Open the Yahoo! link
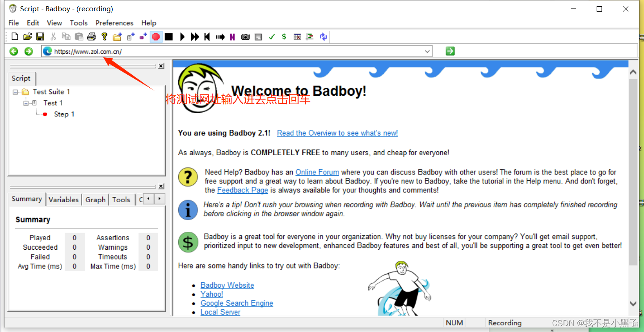The image size is (644, 332). (x=212, y=294)
